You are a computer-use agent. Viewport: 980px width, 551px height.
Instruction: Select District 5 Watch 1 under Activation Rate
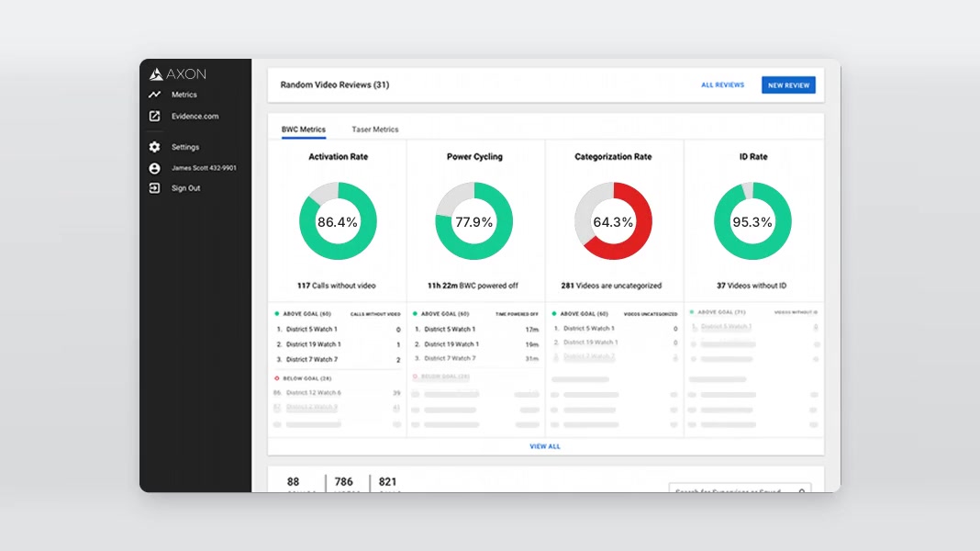338,329
